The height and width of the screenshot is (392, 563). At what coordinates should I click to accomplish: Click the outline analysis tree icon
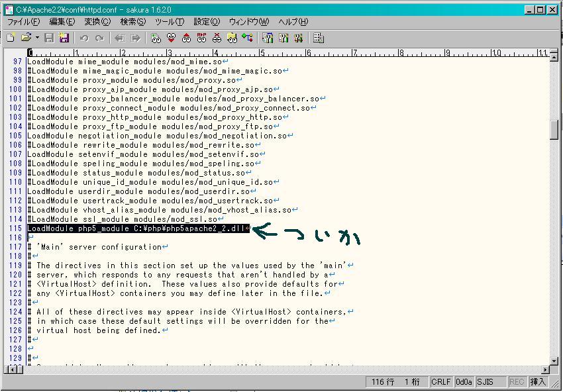click(x=248, y=38)
